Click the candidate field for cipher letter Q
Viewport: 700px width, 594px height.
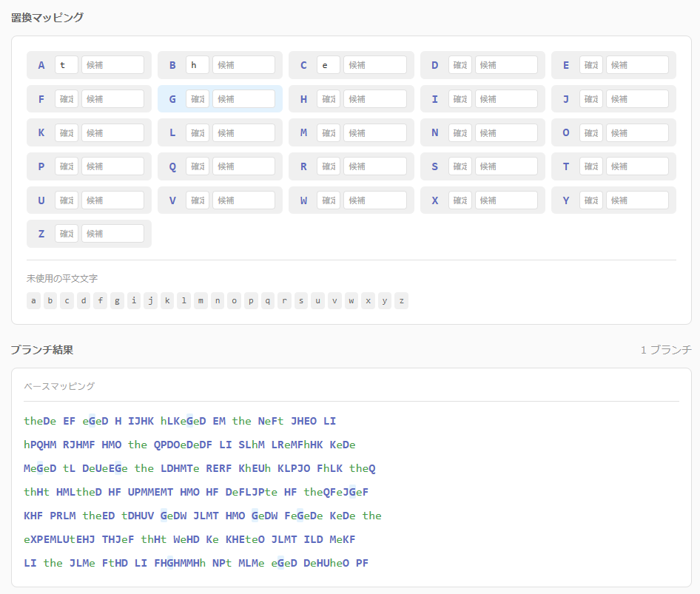(x=243, y=166)
